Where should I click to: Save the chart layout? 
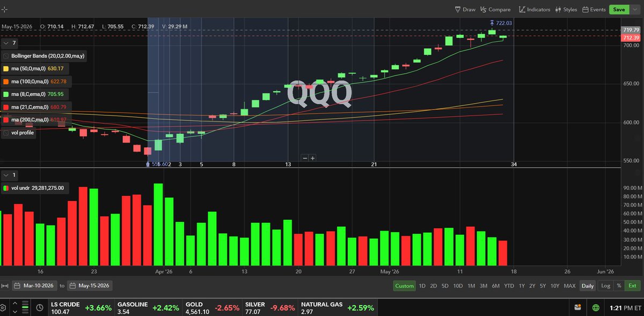[x=619, y=9]
